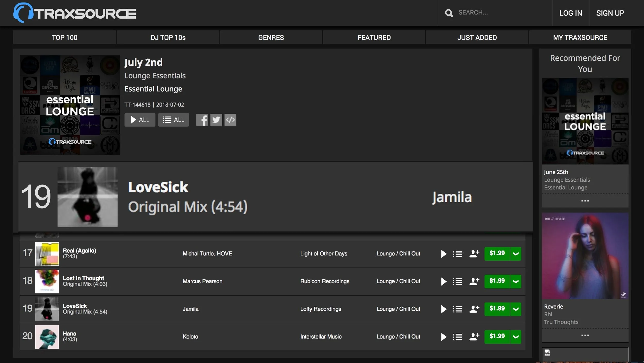Open the GENRES menu

pos(271,38)
